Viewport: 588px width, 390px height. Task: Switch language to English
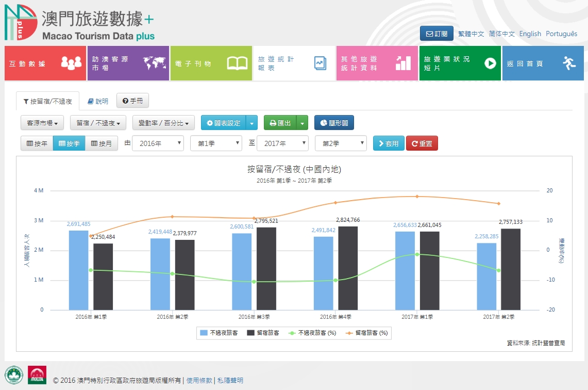(530, 34)
